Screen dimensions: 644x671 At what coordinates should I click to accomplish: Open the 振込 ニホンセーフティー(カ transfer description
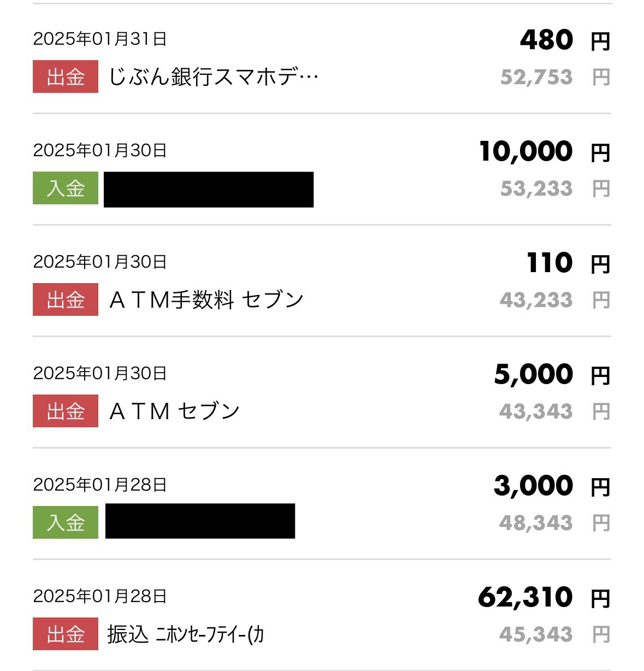186,634
